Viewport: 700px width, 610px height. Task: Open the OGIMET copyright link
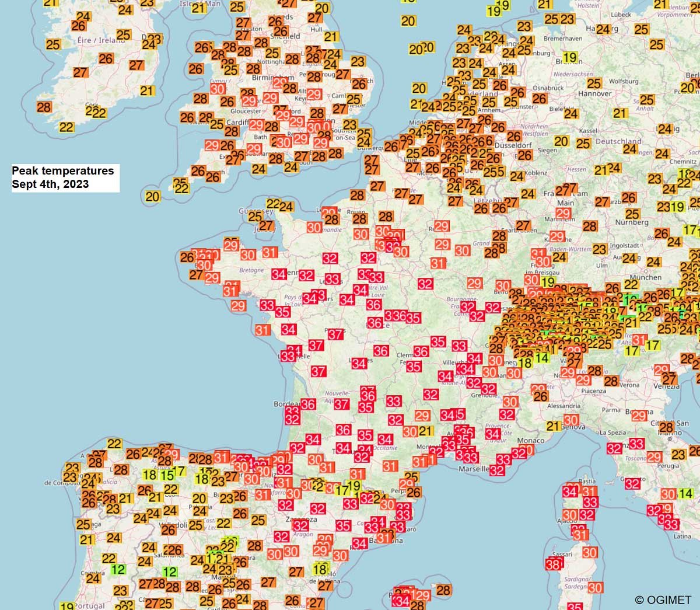(662, 599)
